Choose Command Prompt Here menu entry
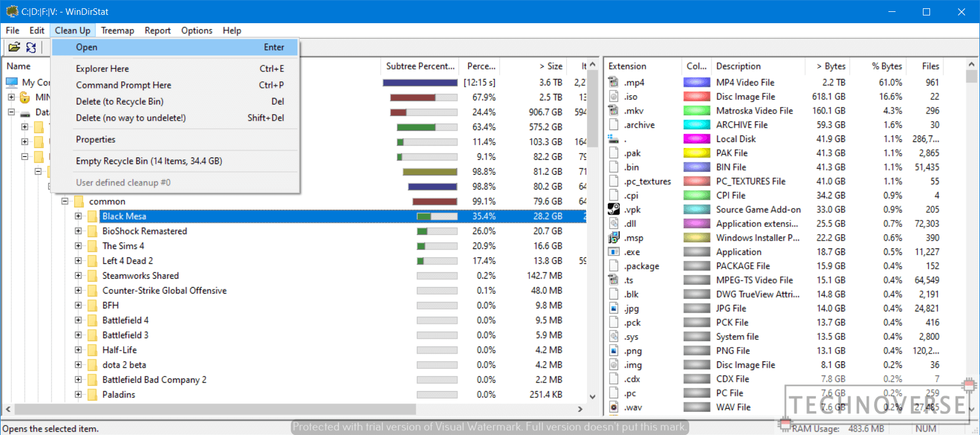 [x=175, y=85]
